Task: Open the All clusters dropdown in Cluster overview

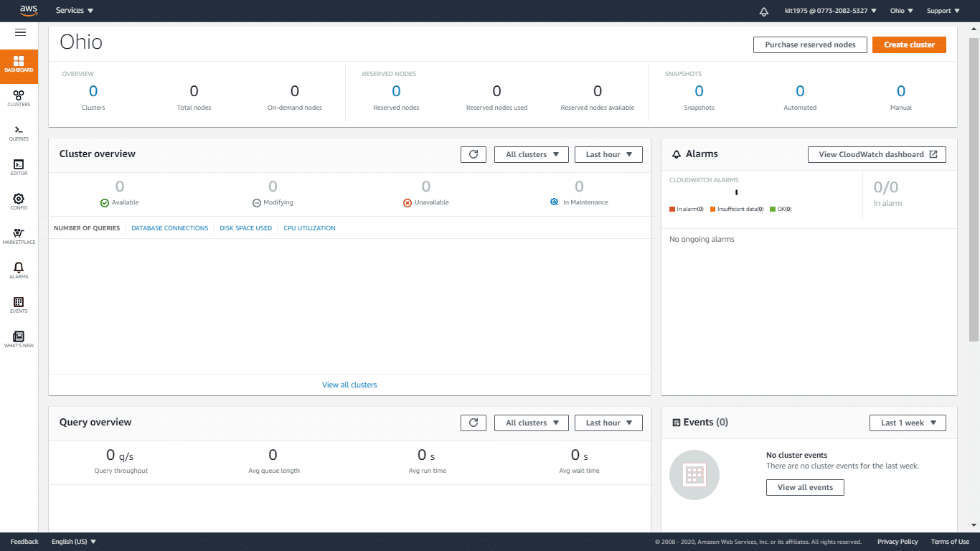Action: point(531,154)
